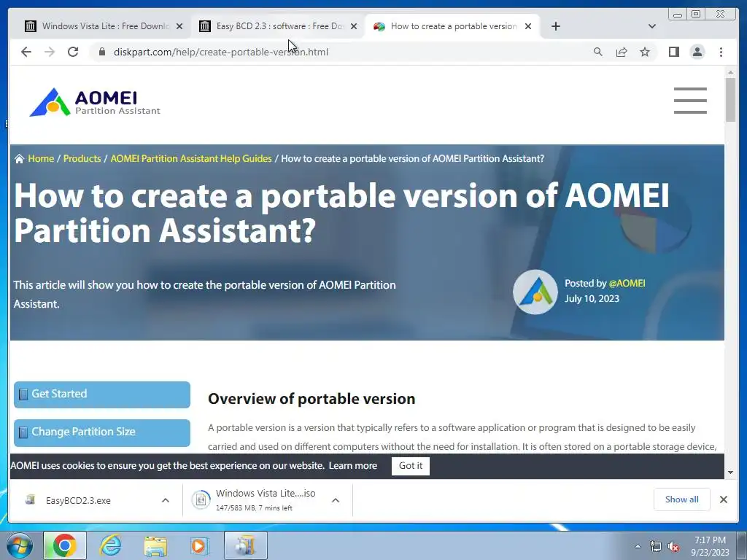The width and height of the screenshot is (747, 560).
Task: Open the Windows Start menu
Action: click(x=19, y=545)
